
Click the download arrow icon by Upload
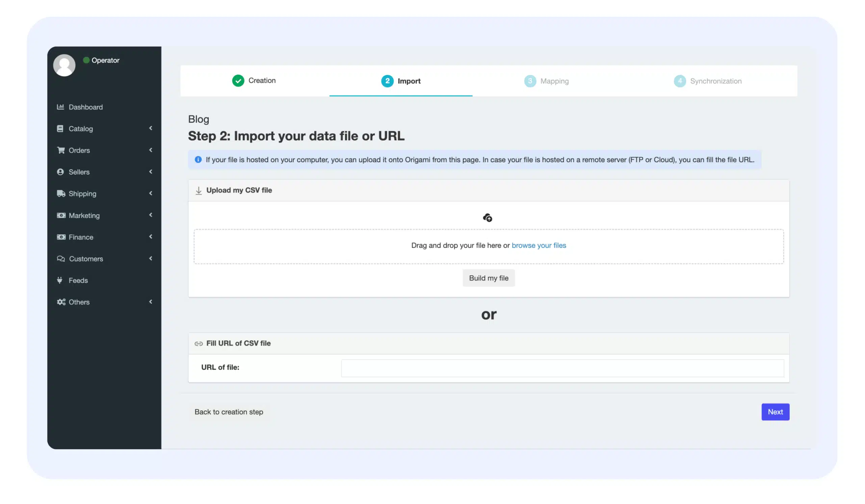pyautogui.click(x=198, y=191)
